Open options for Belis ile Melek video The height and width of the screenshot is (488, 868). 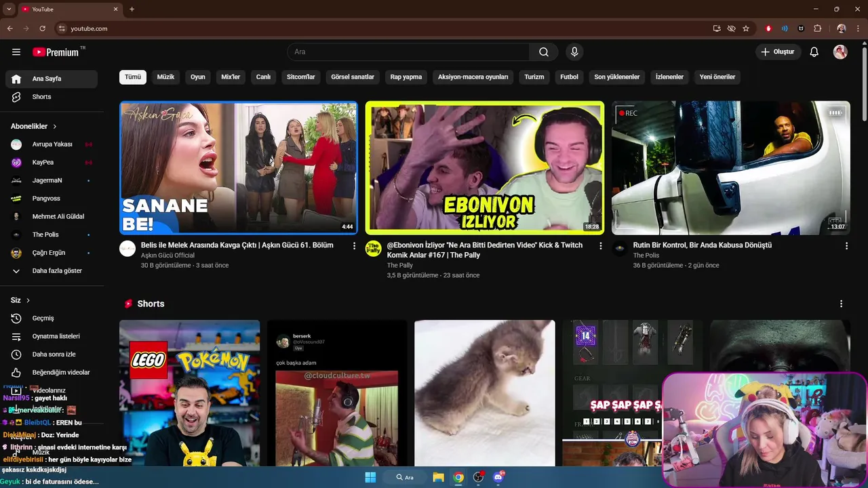pos(354,246)
